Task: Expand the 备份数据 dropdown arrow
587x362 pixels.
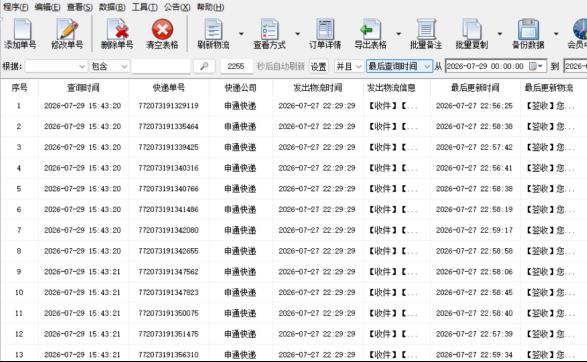Action: [x=556, y=34]
